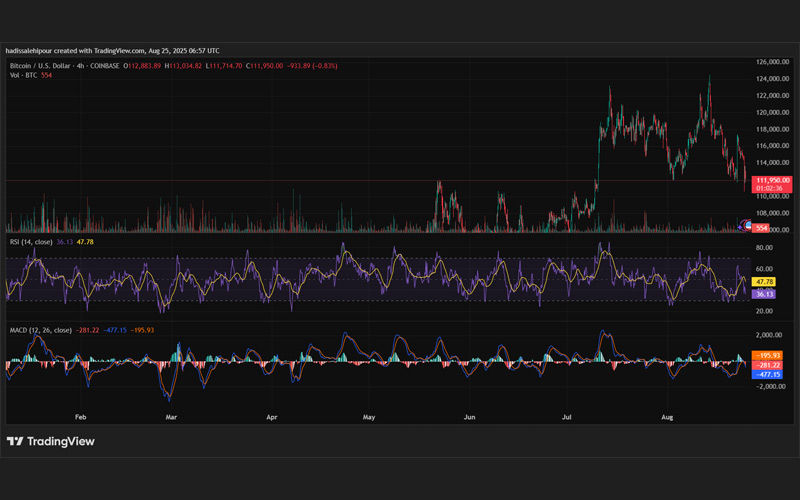Screen dimensions: 800x500
Task: Click the 124,000.00 price axis label
Action: tap(772, 79)
